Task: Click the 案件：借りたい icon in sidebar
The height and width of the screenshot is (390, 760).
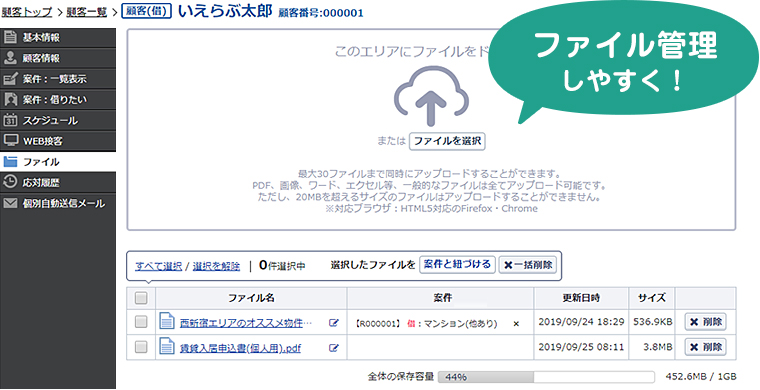Action: point(10,100)
